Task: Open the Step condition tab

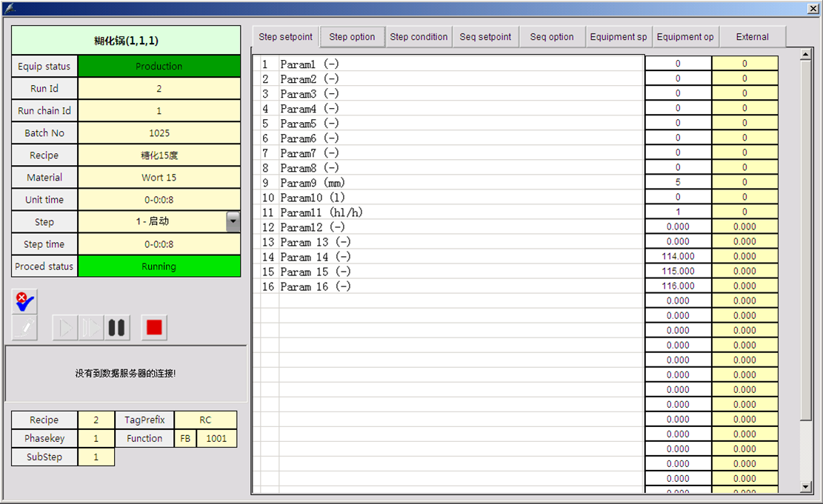Action: [x=419, y=37]
